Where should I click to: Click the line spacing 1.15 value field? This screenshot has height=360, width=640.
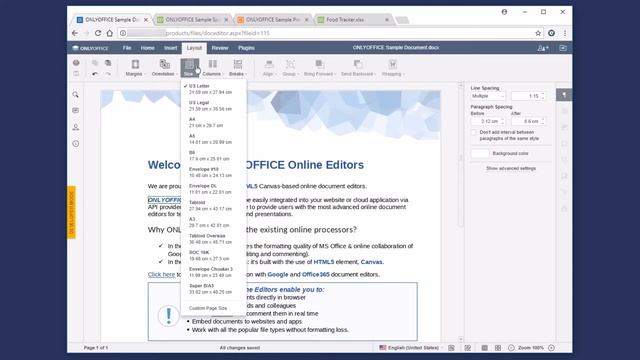coord(528,96)
